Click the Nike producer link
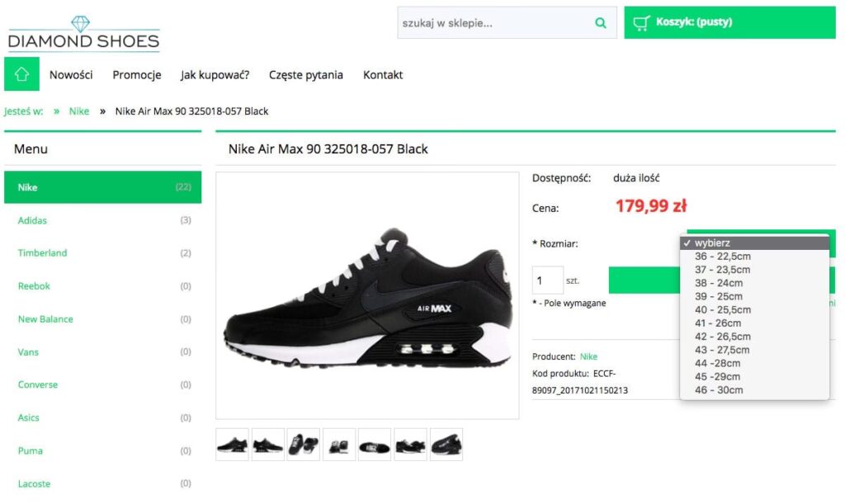 pos(588,356)
